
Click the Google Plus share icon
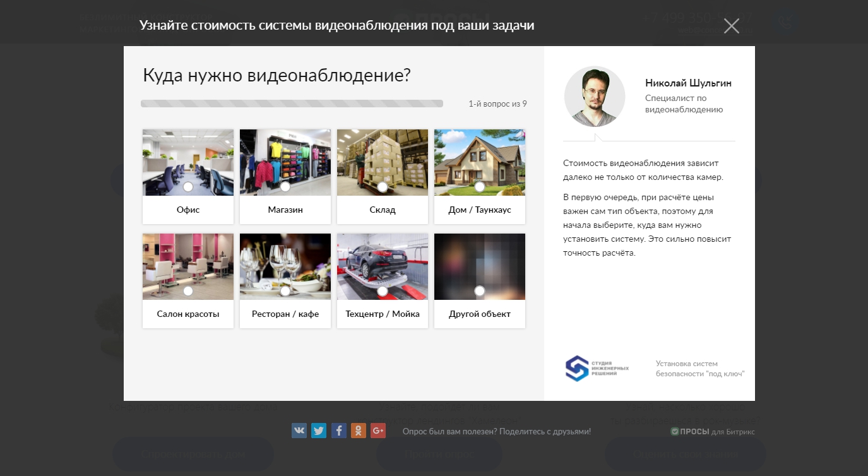coord(378,431)
